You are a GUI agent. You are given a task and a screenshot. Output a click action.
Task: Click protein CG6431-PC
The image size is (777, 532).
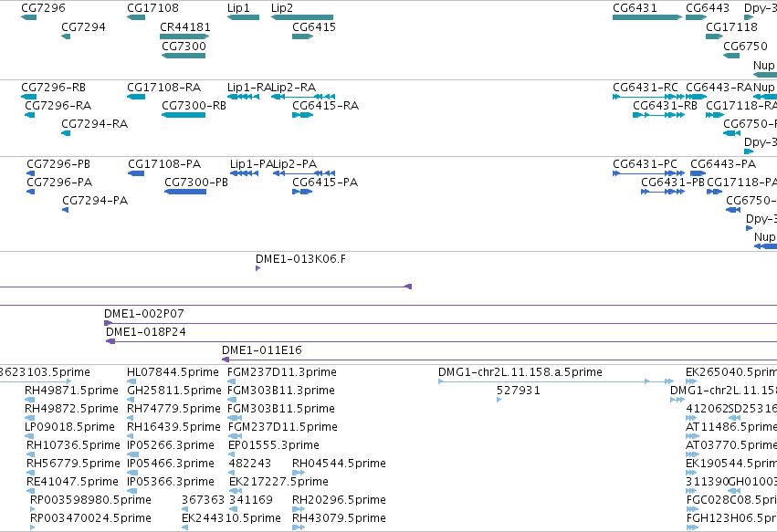tap(648, 173)
